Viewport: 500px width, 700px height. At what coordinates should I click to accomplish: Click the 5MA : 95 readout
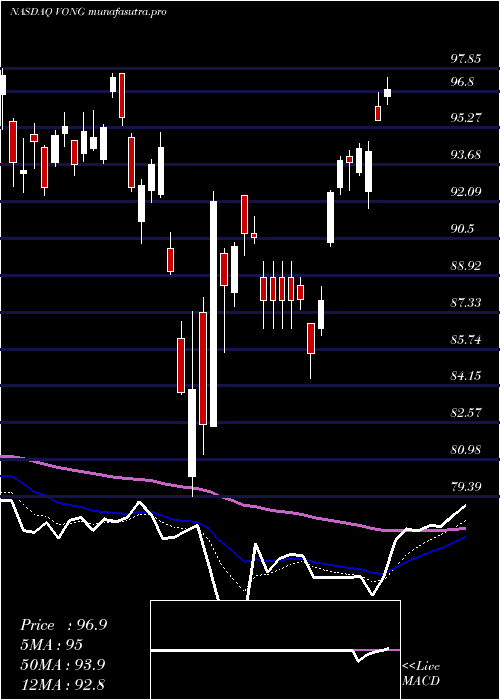click(51, 645)
